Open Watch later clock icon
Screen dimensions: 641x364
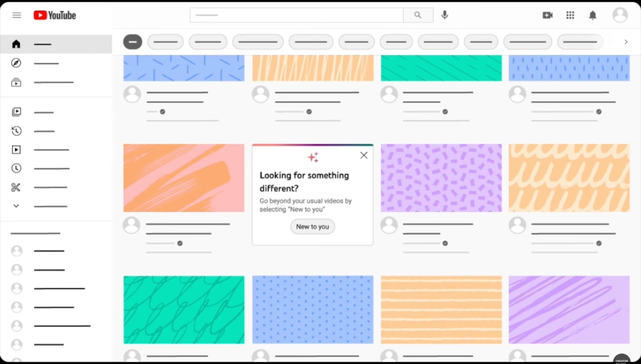[x=16, y=168]
